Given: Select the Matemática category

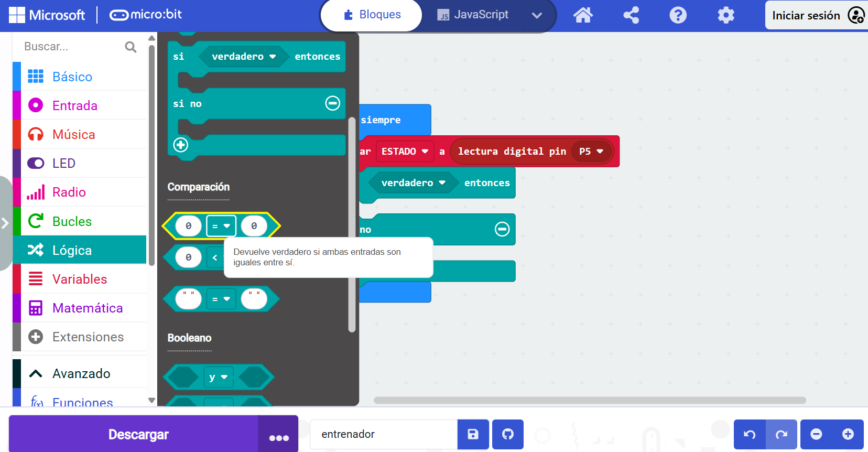Looking at the screenshot, I should [x=87, y=308].
